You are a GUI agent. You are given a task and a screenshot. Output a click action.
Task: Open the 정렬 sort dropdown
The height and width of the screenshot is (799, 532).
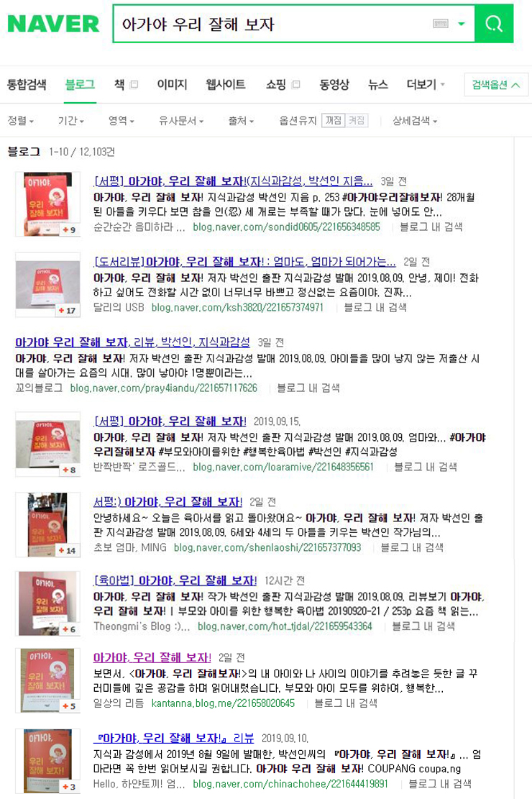pyautogui.click(x=20, y=121)
